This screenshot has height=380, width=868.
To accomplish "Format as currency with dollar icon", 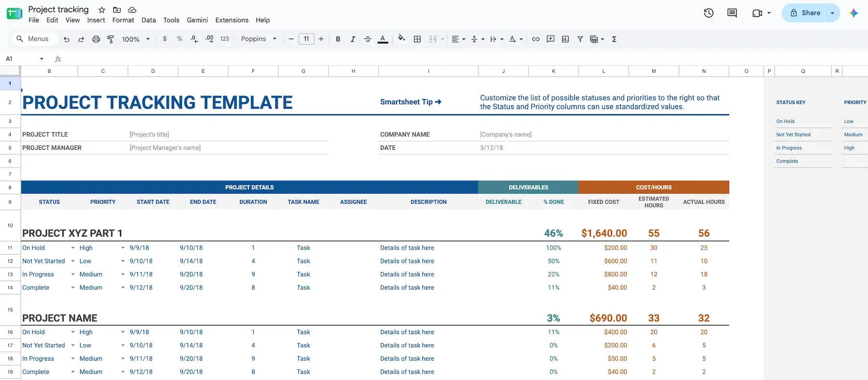I will [x=165, y=39].
